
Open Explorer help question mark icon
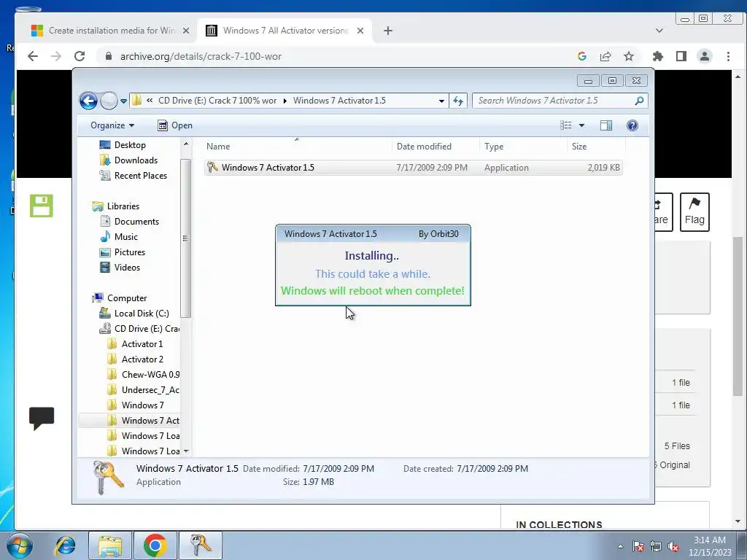(x=632, y=125)
